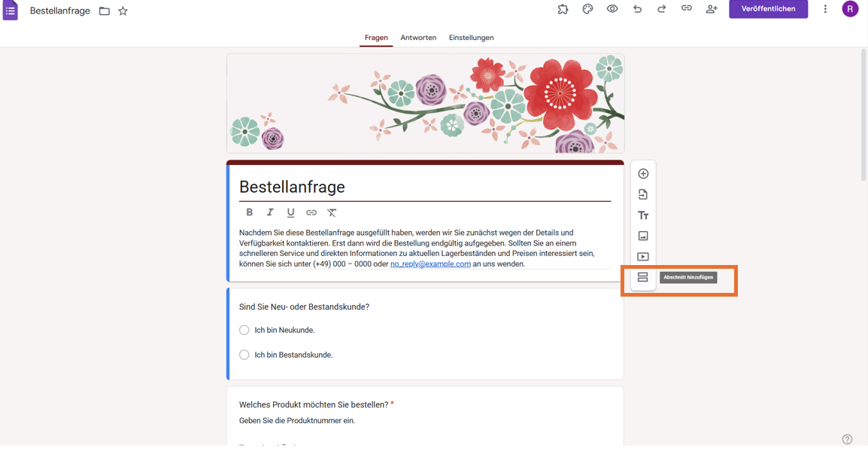The height and width of the screenshot is (451, 868).
Task: Open the import questions tool
Action: pyautogui.click(x=643, y=194)
